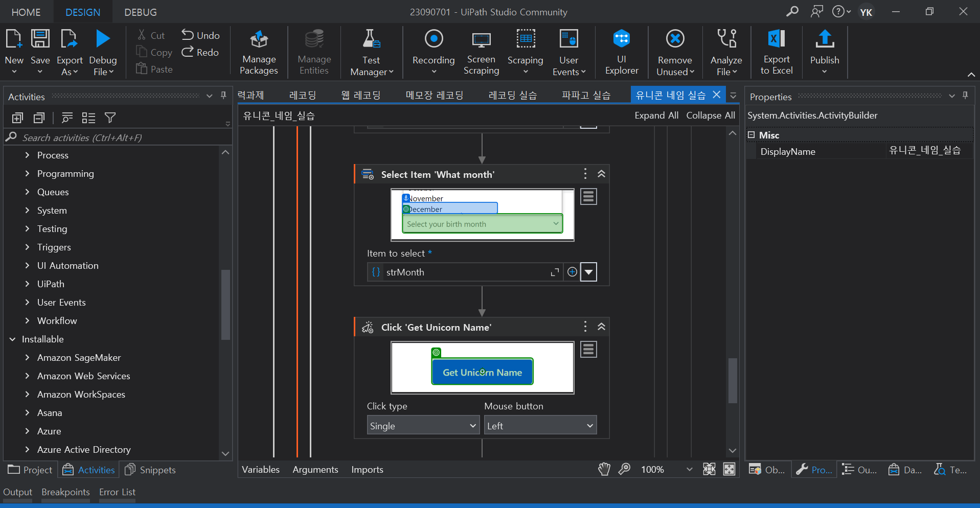The height and width of the screenshot is (508, 980).
Task: Switch to the DEBUG ribbon tab
Action: coord(141,12)
